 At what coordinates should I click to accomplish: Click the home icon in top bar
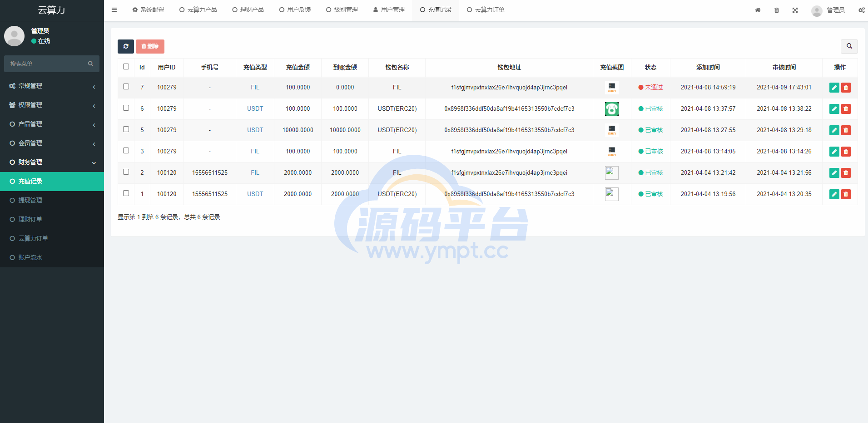(758, 10)
